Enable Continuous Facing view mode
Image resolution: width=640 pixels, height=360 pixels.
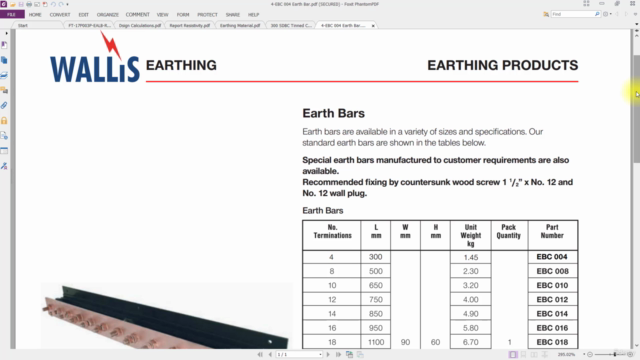pos(544,355)
